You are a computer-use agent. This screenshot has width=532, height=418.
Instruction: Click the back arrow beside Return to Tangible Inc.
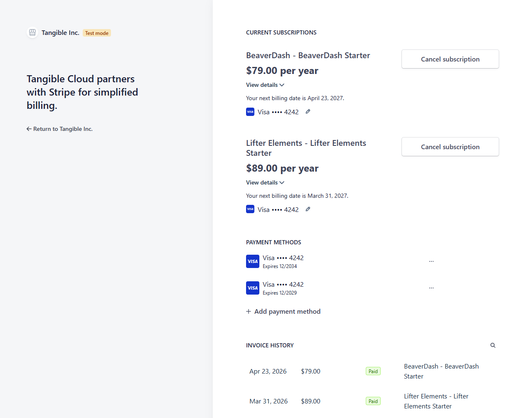29,129
